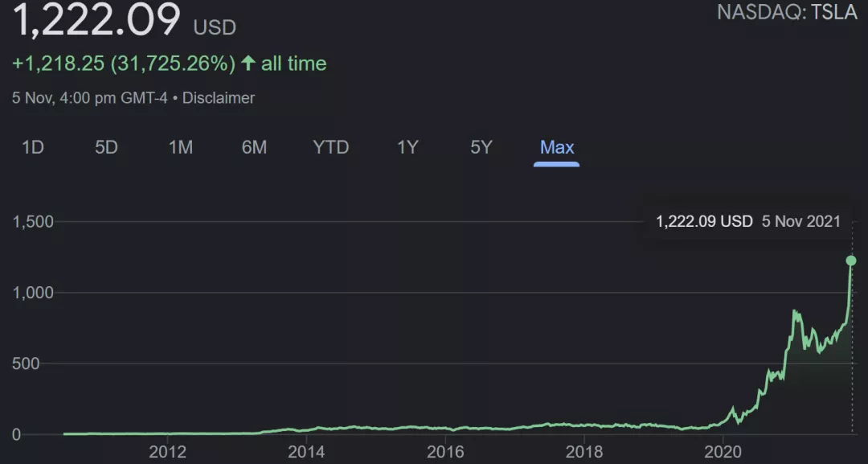Click the 2020 x-axis year label

pos(723,451)
